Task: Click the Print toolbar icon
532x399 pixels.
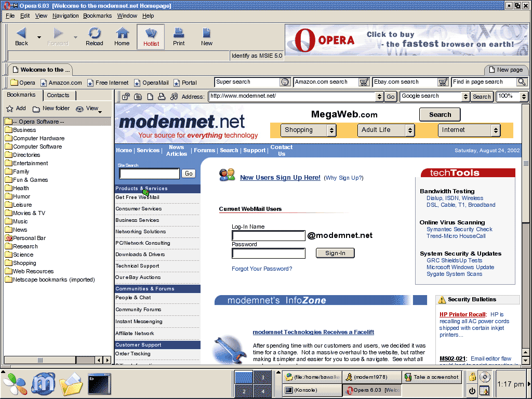Action: tap(179, 36)
